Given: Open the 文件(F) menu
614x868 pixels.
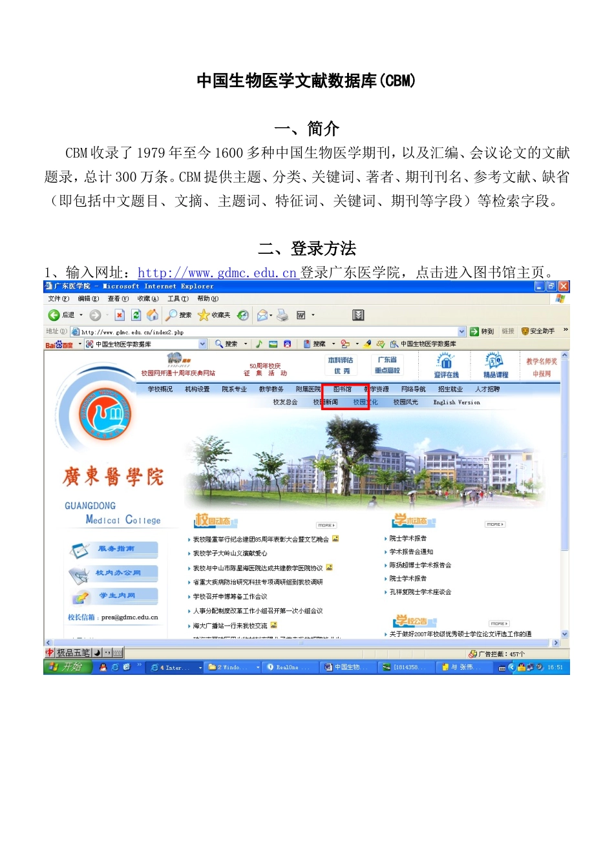Looking at the screenshot, I should coord(59,299).
